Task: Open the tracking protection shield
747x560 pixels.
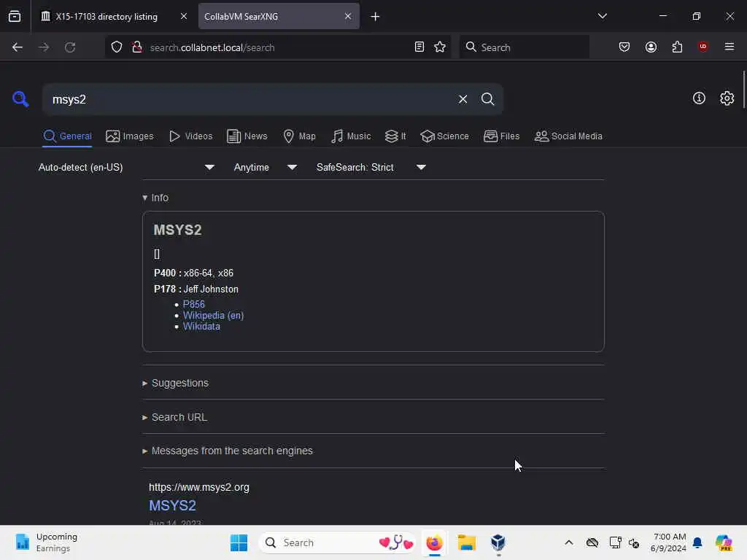Action: click(x=117, y=47)
